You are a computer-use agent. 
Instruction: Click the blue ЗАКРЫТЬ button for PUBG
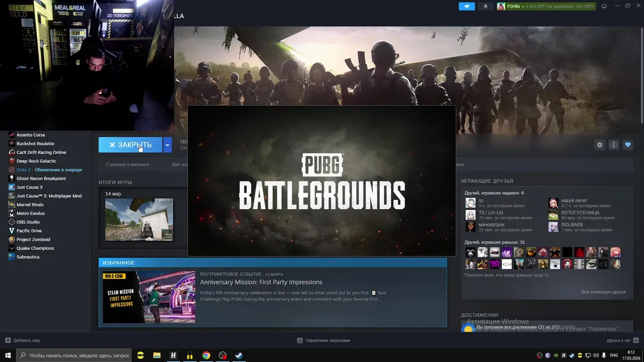pos(130,145)
